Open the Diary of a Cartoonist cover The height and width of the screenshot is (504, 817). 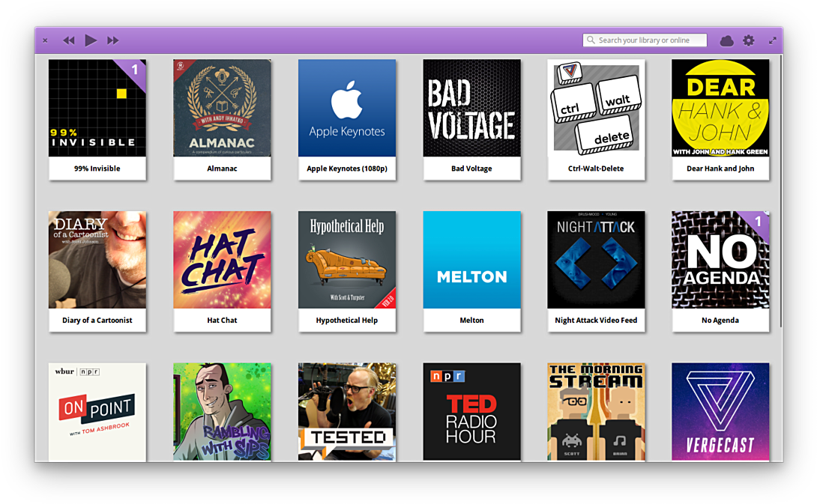pyautogui.click(x=97, y=260)
